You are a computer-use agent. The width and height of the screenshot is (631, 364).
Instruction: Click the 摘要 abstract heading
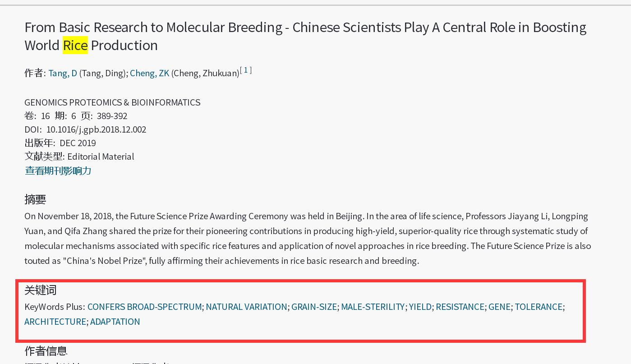[x=35, y=199]
